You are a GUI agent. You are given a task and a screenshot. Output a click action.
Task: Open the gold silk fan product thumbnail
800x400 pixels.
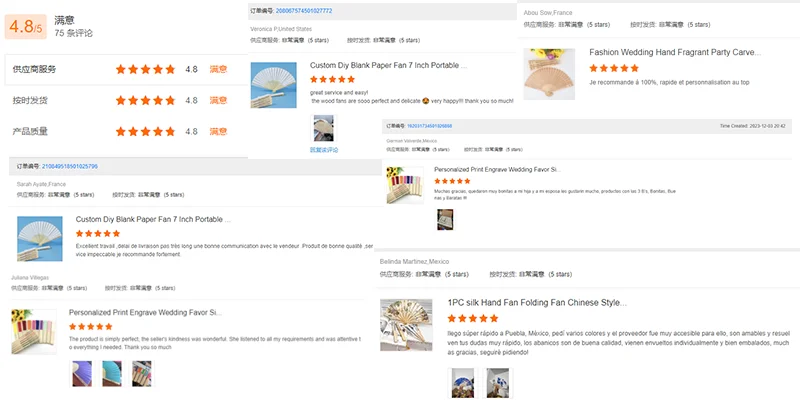click(405, 324)
